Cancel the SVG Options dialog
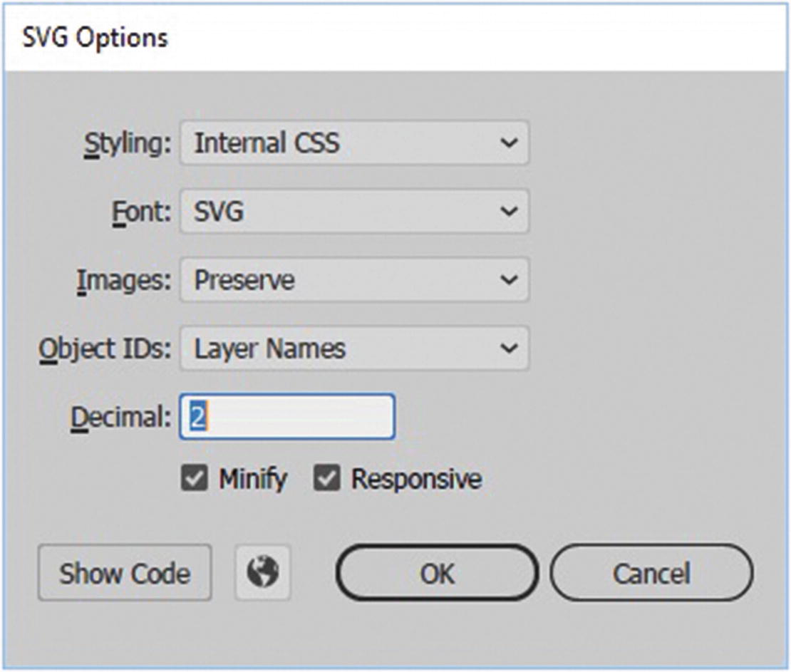This screenshot has height=672, width=791. 653,572
